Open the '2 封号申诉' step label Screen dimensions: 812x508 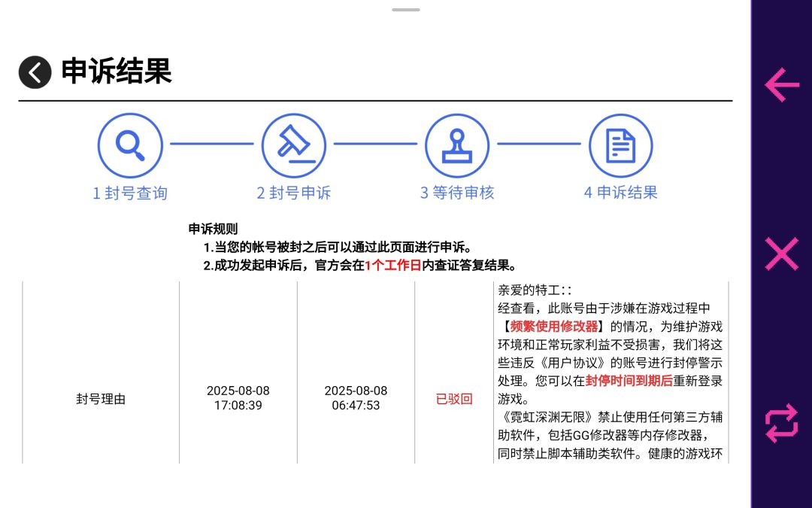294,193
